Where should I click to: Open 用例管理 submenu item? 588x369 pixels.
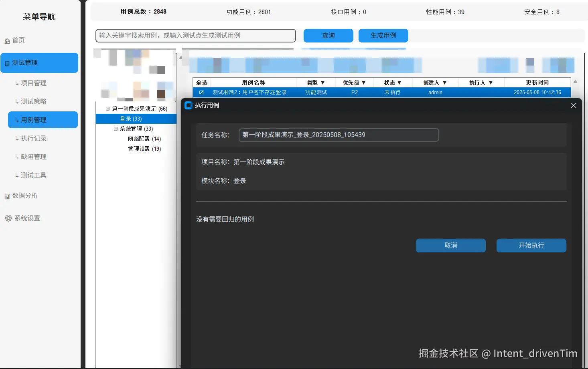43,120
